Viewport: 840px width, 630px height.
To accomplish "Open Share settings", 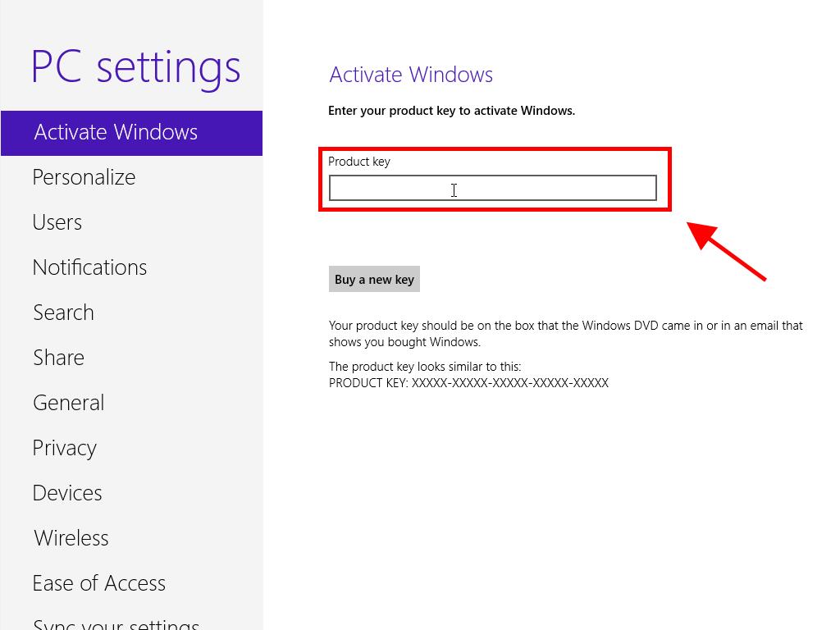I will tap(59, 358).
